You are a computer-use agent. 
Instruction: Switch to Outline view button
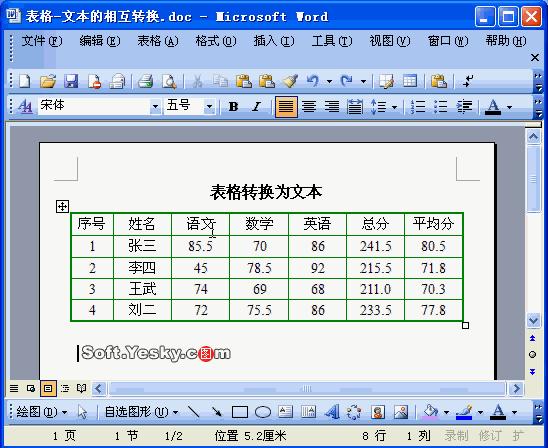(65, 389)
